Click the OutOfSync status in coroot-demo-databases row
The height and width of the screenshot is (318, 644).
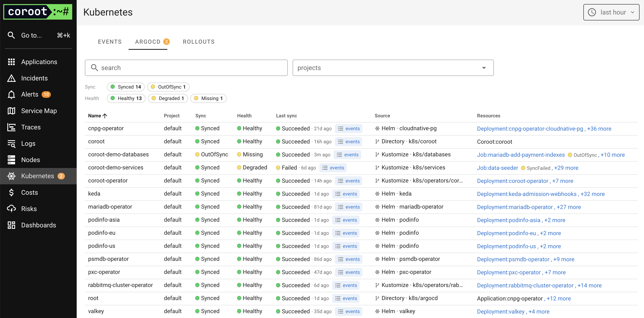click(211, 155)
